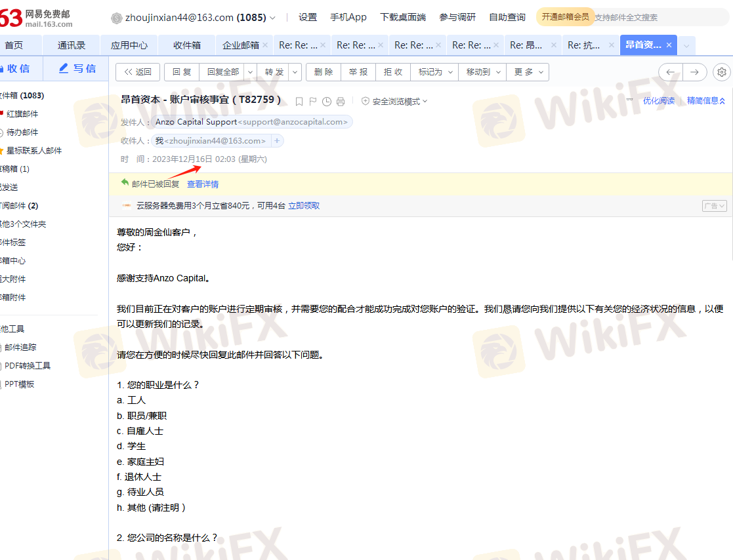Open the tab overflow dropdown arrow
The image size is (733, 560).
(x=686, y=45)
